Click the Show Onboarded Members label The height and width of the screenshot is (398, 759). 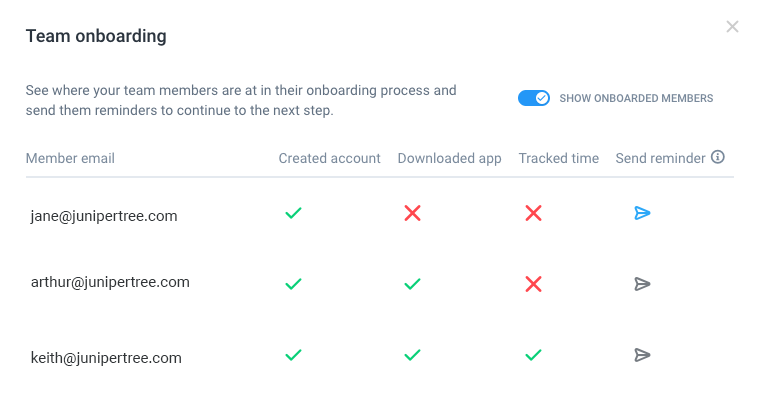point(636,98)
